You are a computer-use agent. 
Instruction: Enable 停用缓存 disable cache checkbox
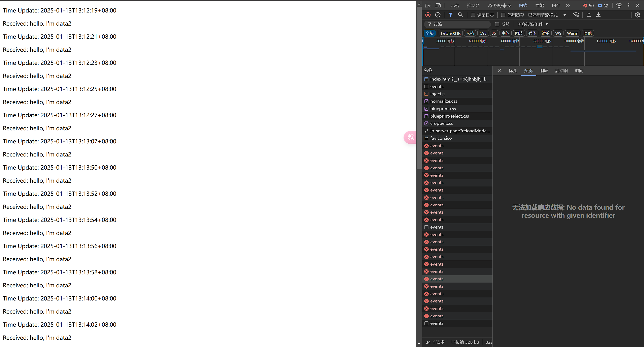(503, 15)
